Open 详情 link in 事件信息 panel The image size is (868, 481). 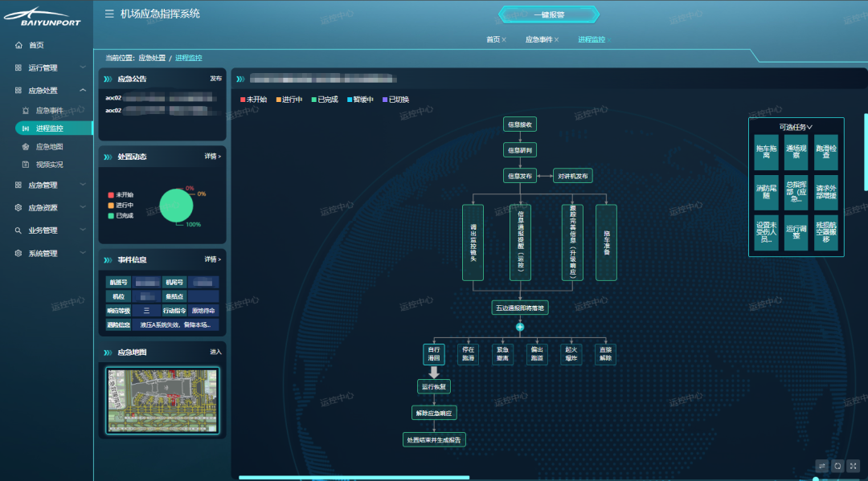pos(212,259)
